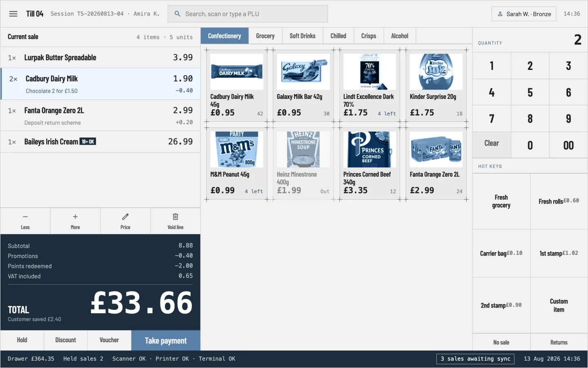The height and width of the screenshot is (368, 588).
Task: Click the 18+ OK age badge
Action: pyautogui.click(x=88, y=141)
